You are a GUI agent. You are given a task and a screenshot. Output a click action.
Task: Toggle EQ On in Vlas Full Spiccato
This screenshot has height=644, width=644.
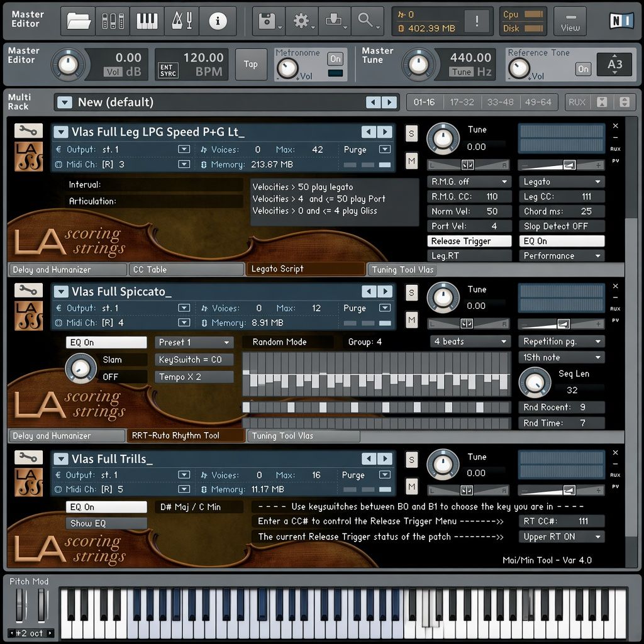pyautogui.click(x=106, y=342)
